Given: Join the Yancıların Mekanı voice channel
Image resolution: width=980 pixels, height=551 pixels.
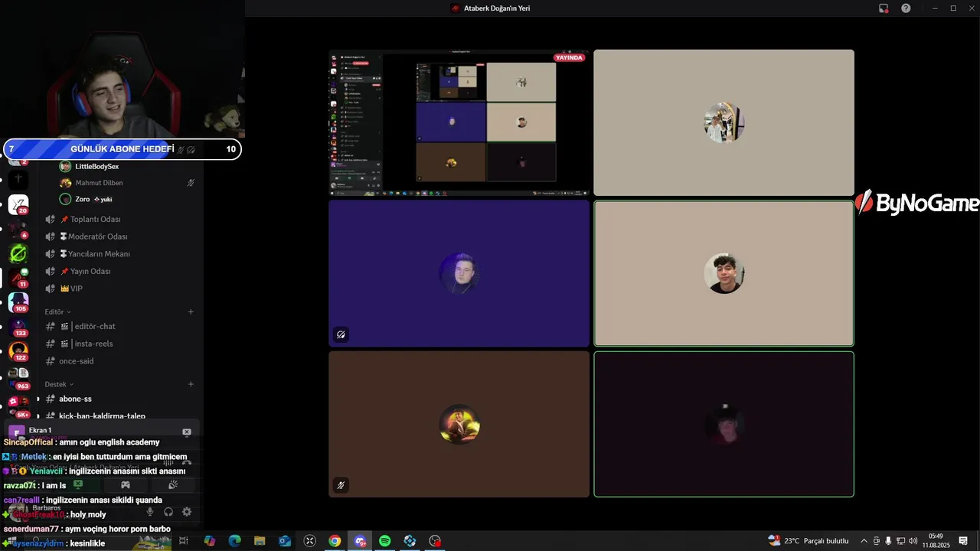Looking at the screenshot, I should pos(119,254).
